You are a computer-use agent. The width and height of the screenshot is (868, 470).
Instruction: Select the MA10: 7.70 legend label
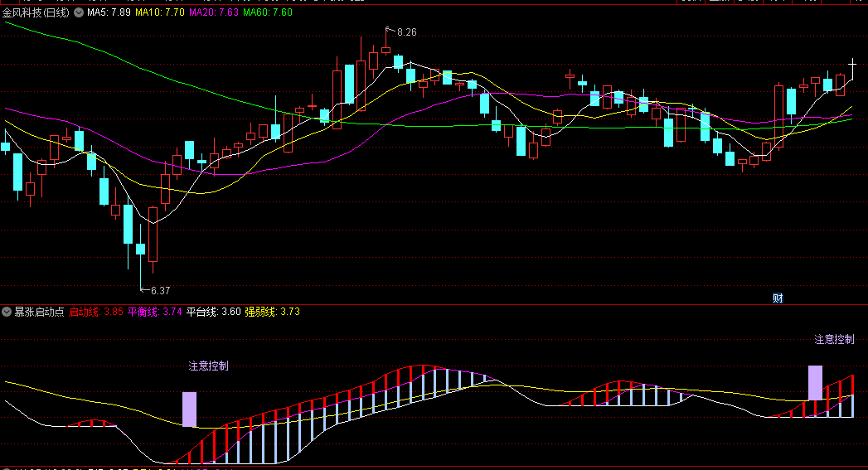point(161,12)
